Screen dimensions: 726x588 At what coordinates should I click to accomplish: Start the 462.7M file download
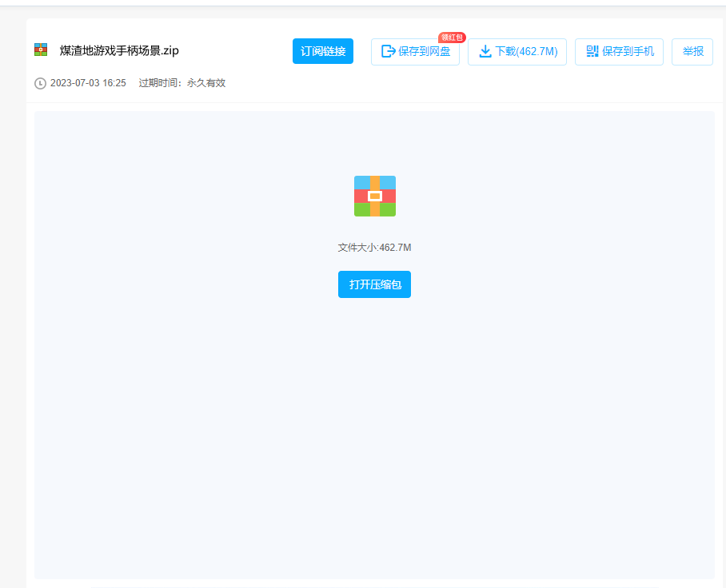click(517, 50)
